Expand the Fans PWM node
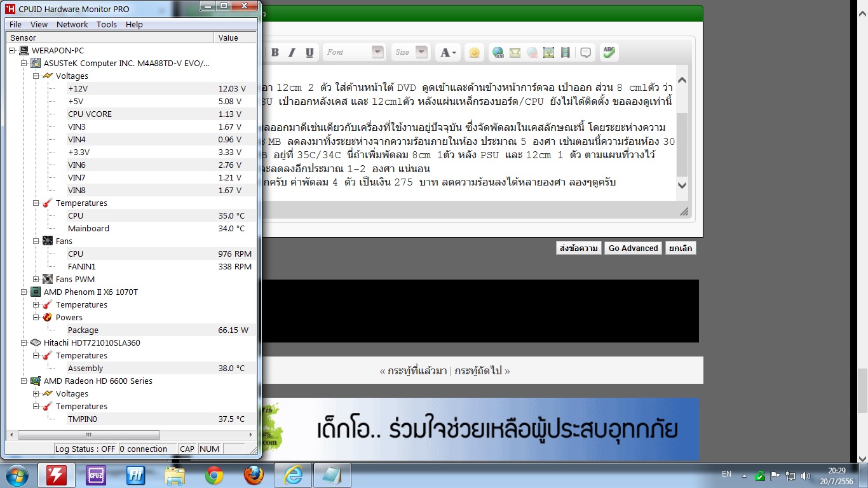Screen dimensions: 868x488 click(x=36, y=279)
